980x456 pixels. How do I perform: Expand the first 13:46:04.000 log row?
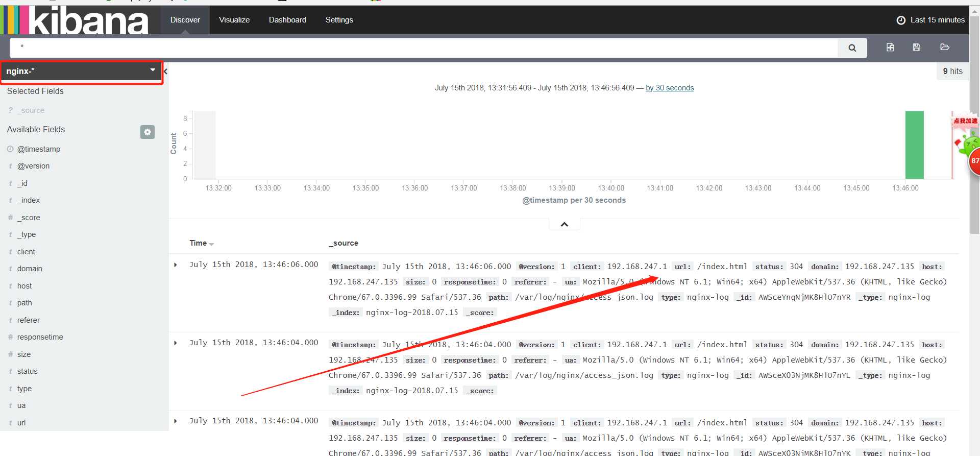click(x=176, y=343)
